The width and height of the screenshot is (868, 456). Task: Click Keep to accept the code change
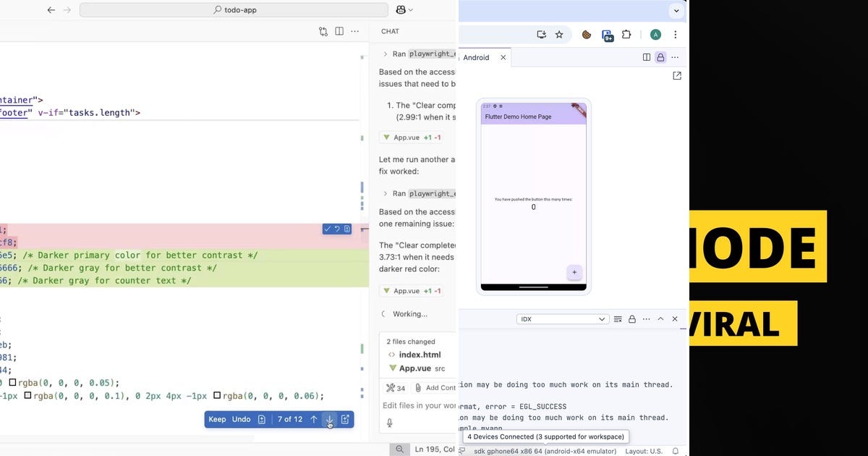(217, 419)
